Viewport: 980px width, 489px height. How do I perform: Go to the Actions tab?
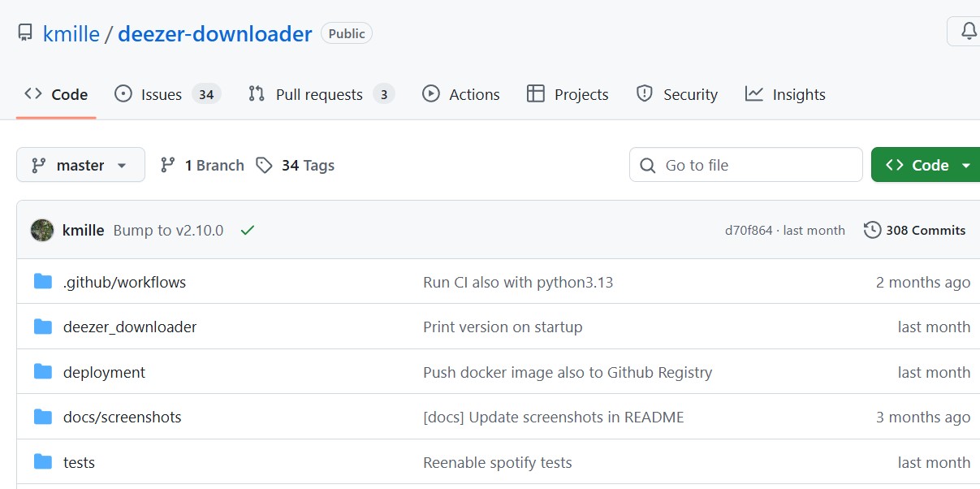(x=461, y=94)
